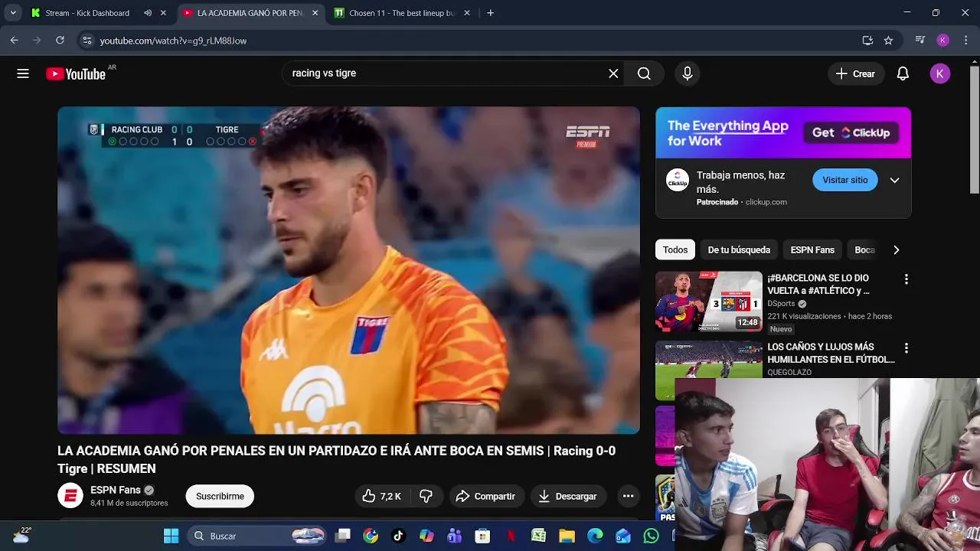Switch to Stream - Kick Dashboard tab
Viewport: 980px width, 551px height.
(87, 13)
